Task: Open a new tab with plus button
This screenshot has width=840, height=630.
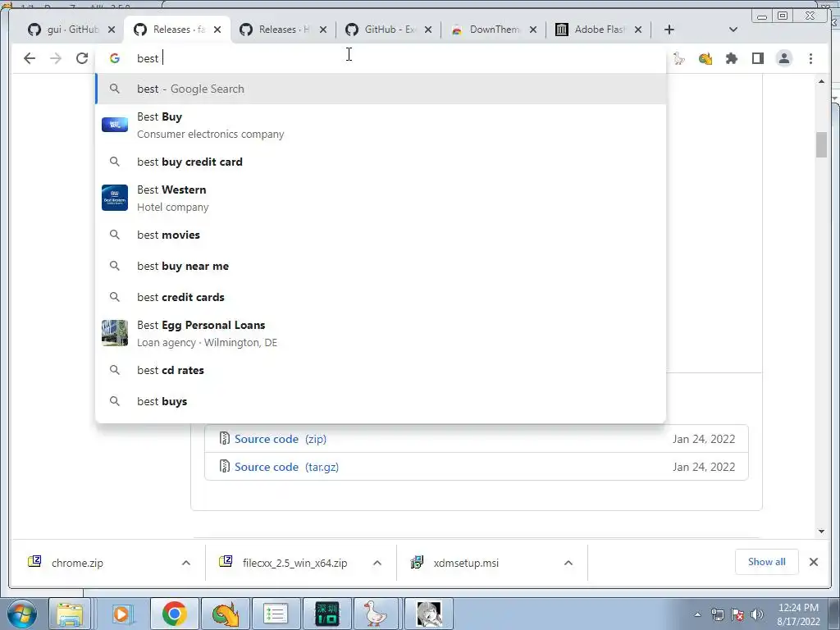Action: [x=669, y=30]
